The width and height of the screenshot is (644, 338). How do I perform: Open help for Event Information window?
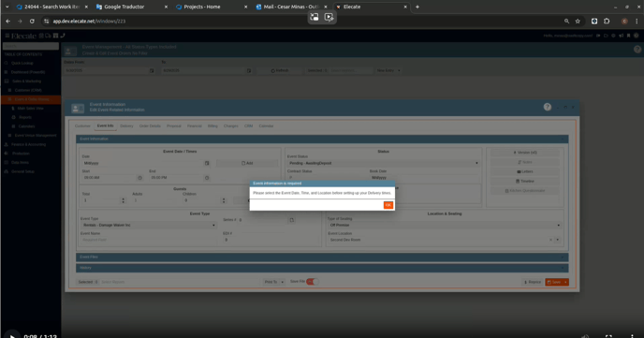(x=547, y=107)
